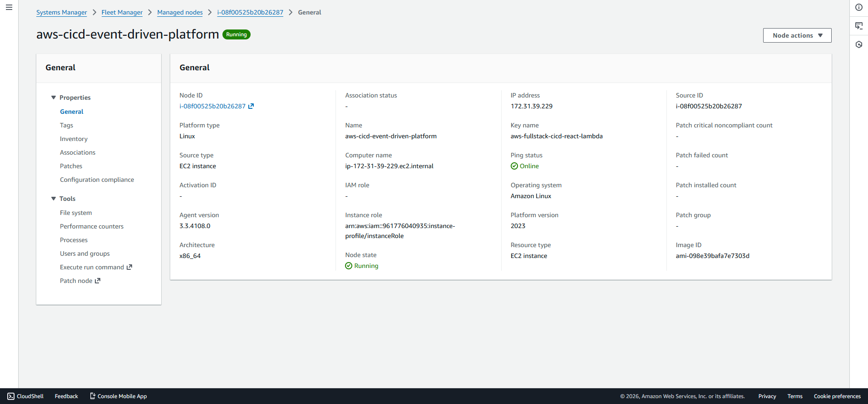
Task: Click the hexagon settings icon in right rail
Action: (859, 44)
